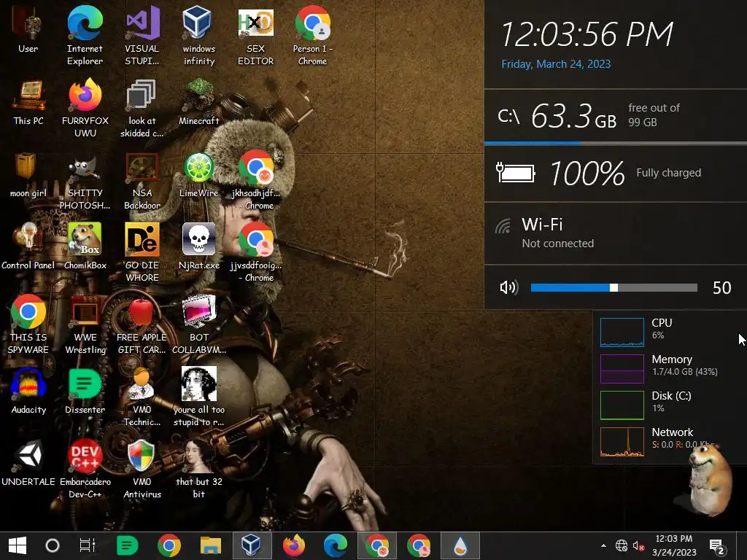Open the VISUAL STUPI... shortcut

click(142, 36)
